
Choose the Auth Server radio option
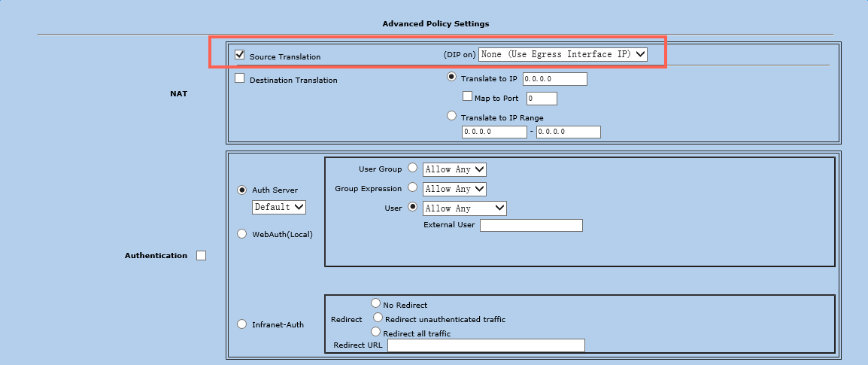242,190
